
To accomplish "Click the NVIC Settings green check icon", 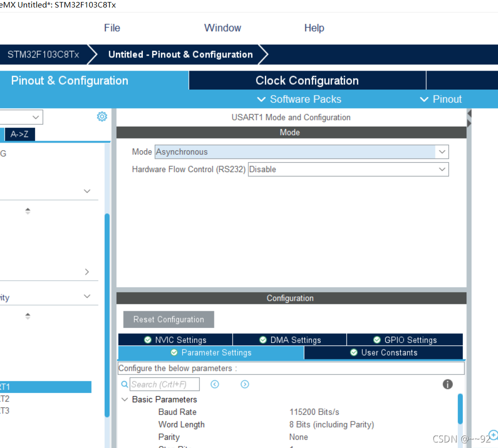I will tap(148, 340).
